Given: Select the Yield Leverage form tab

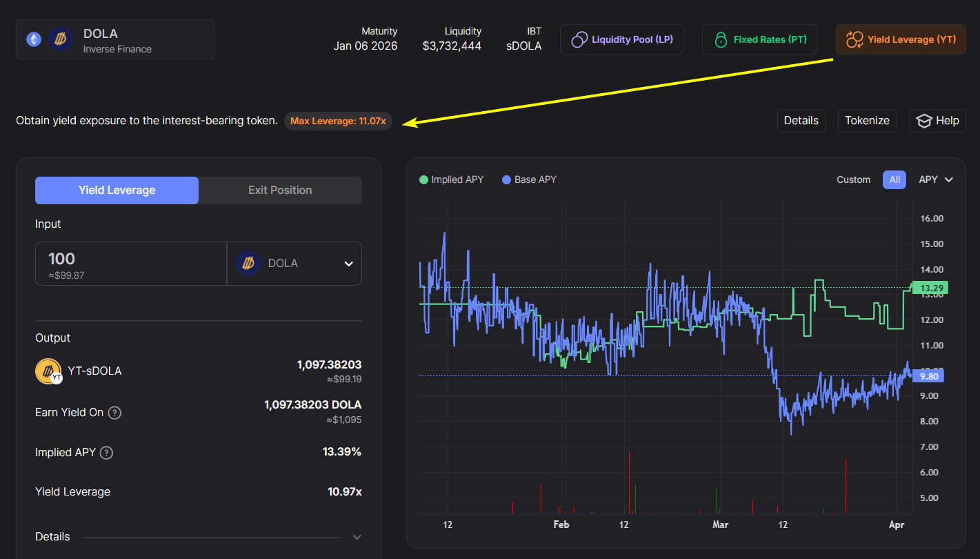Looking at the screenshot, I should (117, 190).
